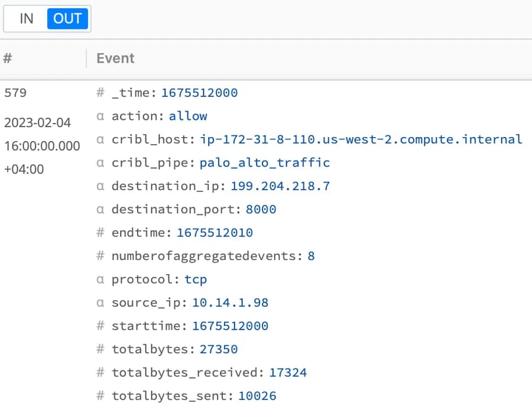Click the cribl_host value ip-172-31-8-110
This screenshot has width=532, height=407.
click(361, 139)
